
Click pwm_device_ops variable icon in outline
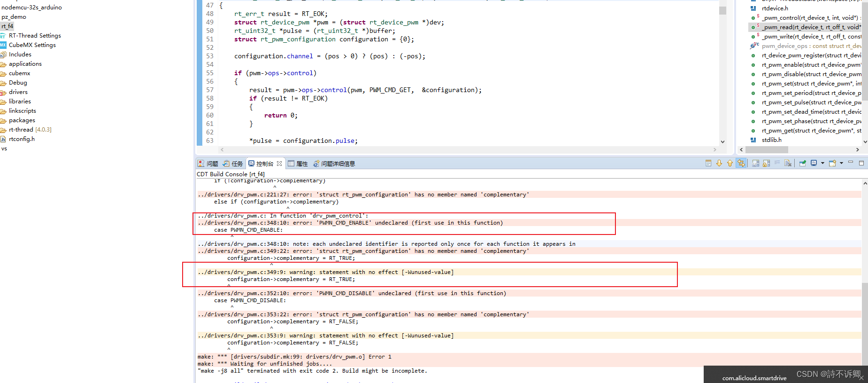pos(754,46)
